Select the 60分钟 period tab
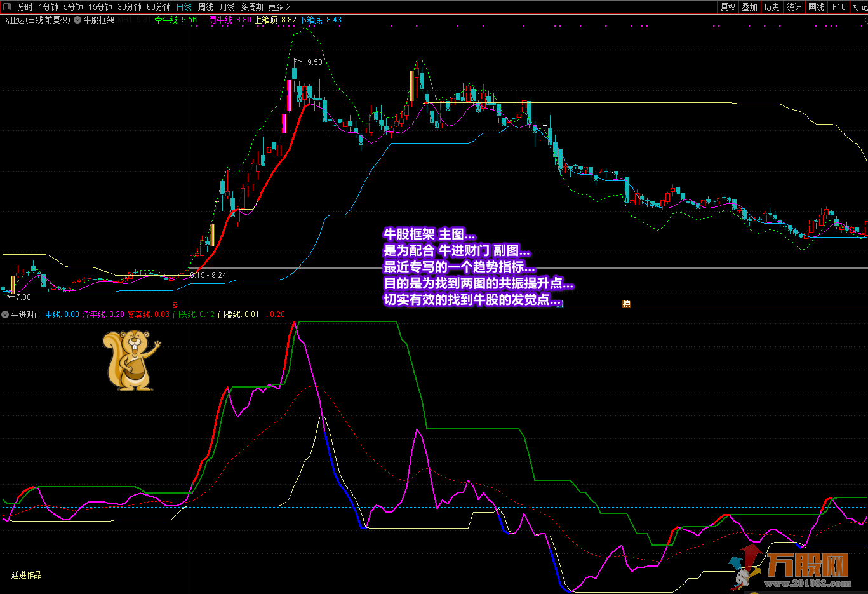This screenshot has height=594, width=868. pyautogui.click(x=158, y=7)
